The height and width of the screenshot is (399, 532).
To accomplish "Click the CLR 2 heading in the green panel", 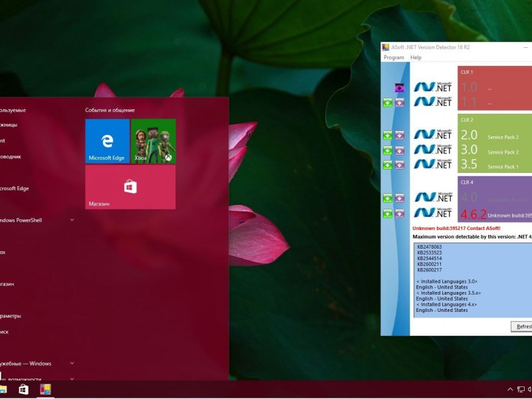I will pos(467,120).
